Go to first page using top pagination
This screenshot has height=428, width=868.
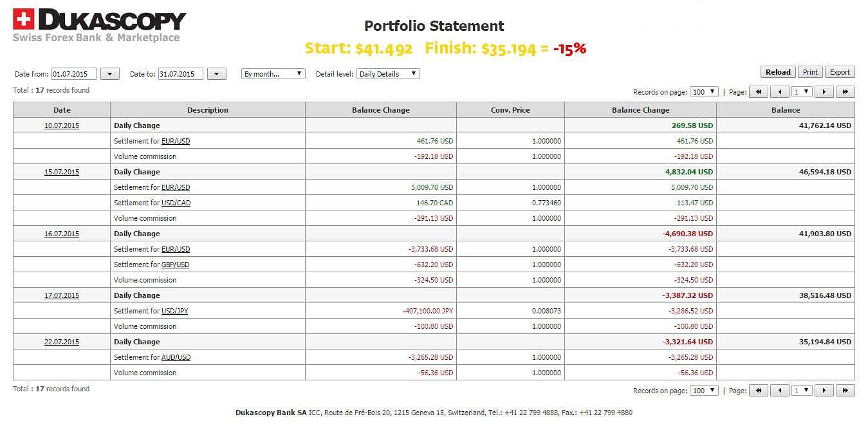pos(759,92)
